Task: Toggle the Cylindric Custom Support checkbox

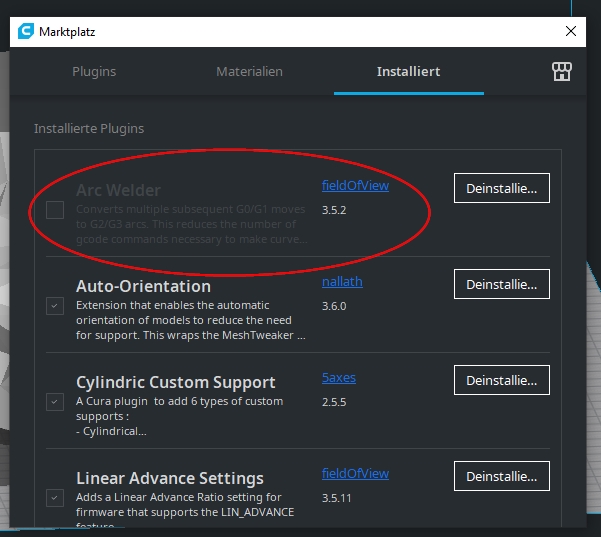Action: [x=55, y=402]
